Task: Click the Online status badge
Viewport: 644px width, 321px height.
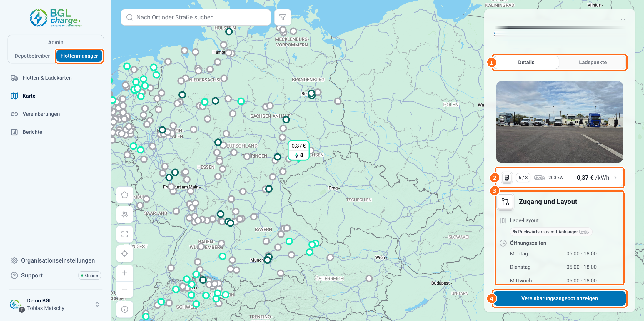Action: pos(89,275)
